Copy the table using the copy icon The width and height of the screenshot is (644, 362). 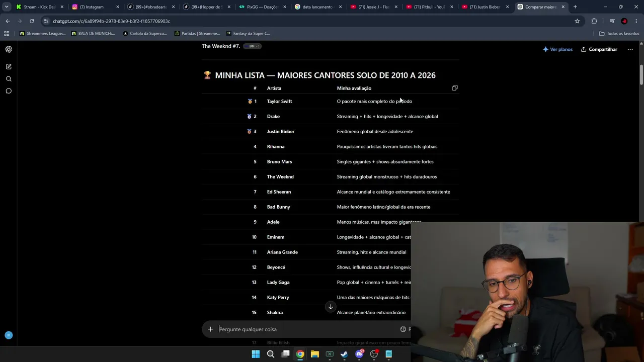(x=455, y=88)
